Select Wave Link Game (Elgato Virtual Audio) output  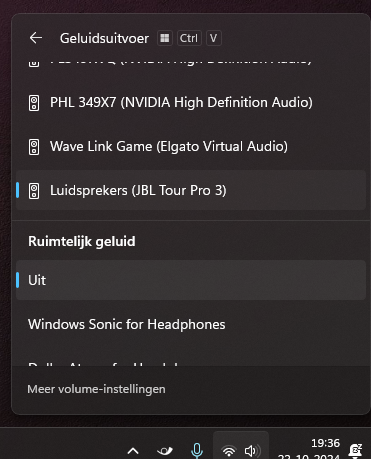coord(191,147)
